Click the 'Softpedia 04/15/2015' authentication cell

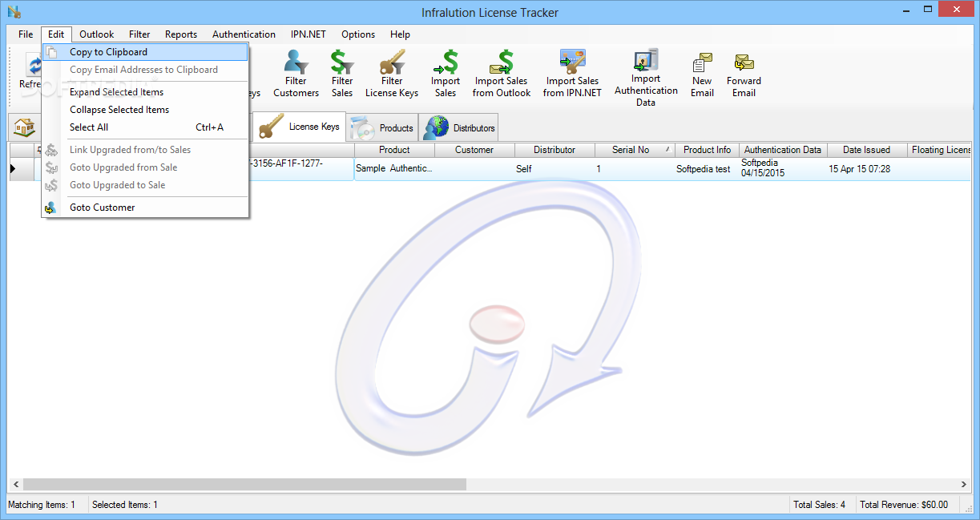[x=783, y=168]
